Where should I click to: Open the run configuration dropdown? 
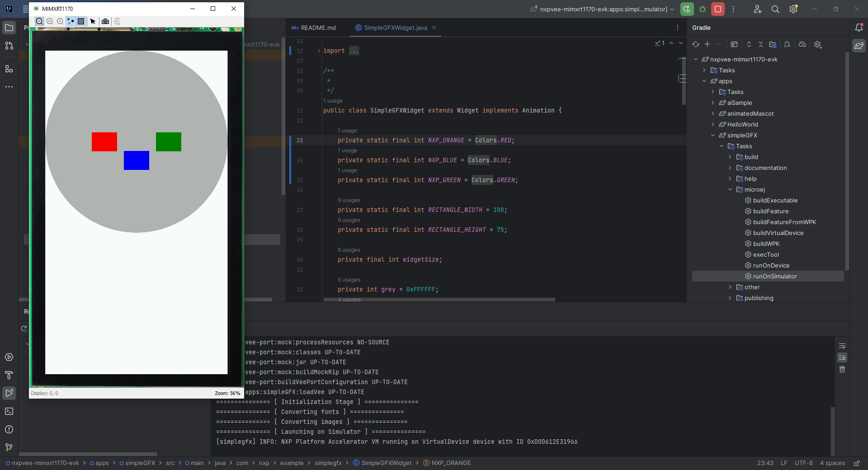pos(603,9)
